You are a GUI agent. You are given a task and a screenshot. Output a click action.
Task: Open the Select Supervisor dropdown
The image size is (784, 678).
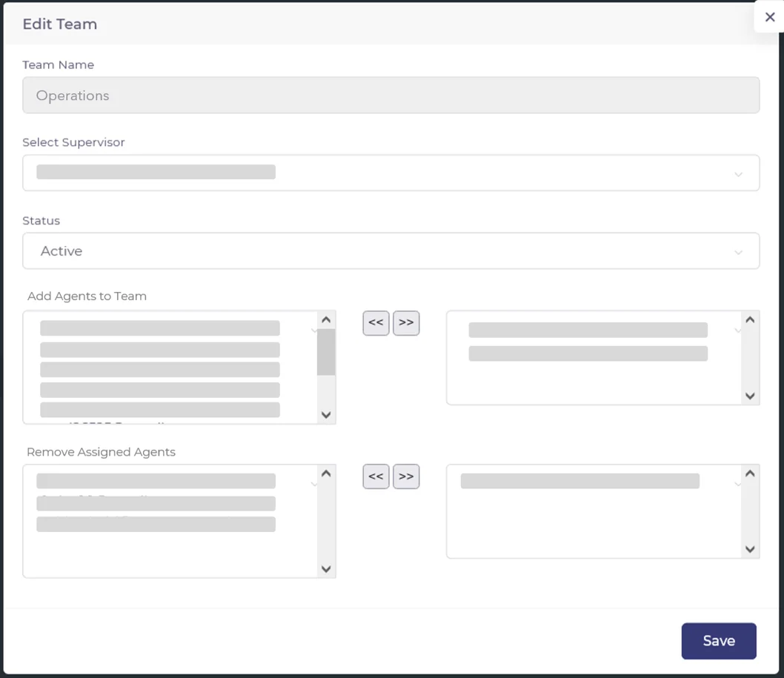click(x=391, y=173)
